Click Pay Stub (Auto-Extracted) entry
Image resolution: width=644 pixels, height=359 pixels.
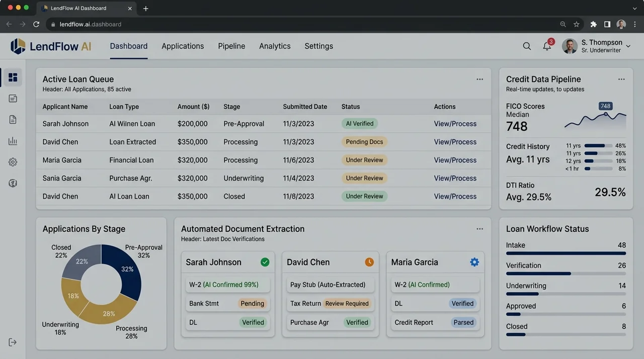331,285
